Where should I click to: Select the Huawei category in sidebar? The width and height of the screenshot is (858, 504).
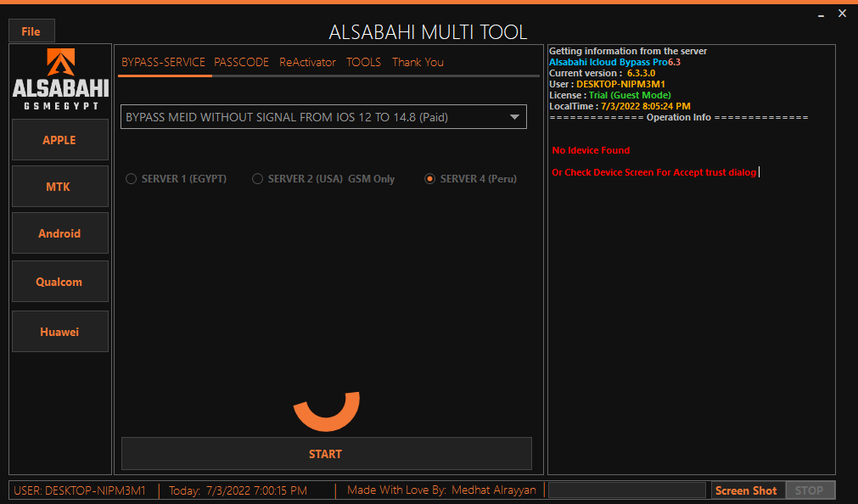click(59, 331)
